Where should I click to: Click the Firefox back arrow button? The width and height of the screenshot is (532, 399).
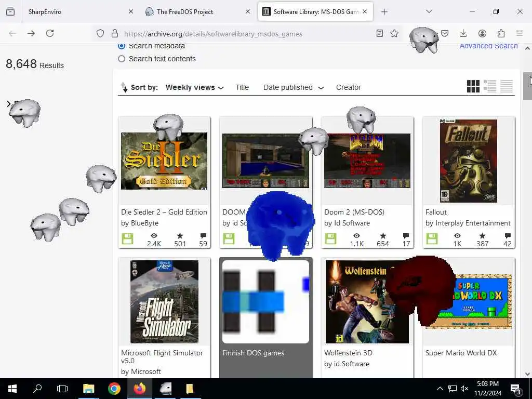(x=12, y=33)
